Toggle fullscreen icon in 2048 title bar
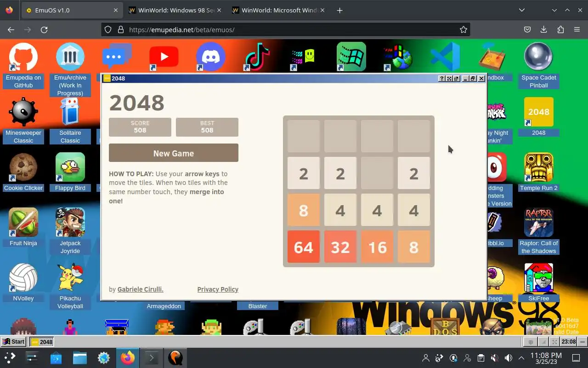The width and height of the screenshot is (588, 368). tap(449, 79)
